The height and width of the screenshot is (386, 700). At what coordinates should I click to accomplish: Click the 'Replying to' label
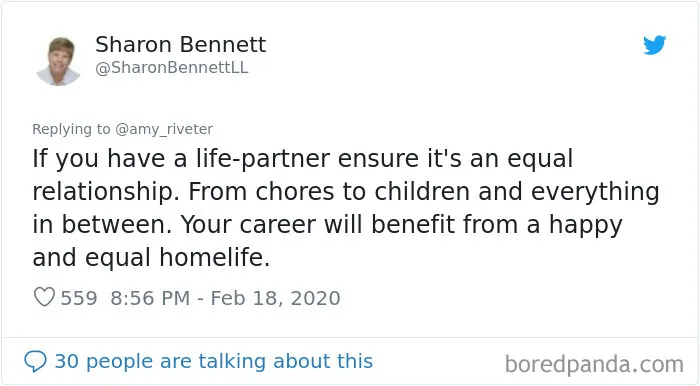pos(71,129)
